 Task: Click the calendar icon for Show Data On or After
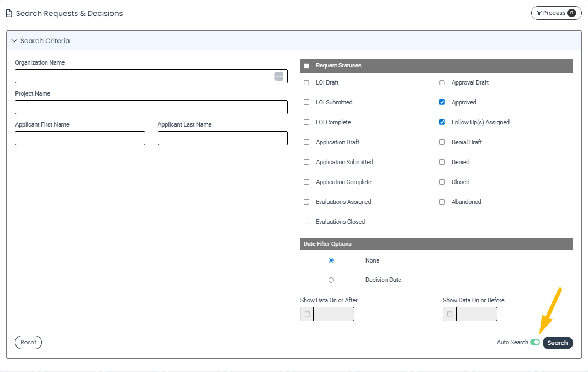tap(307, 314)
